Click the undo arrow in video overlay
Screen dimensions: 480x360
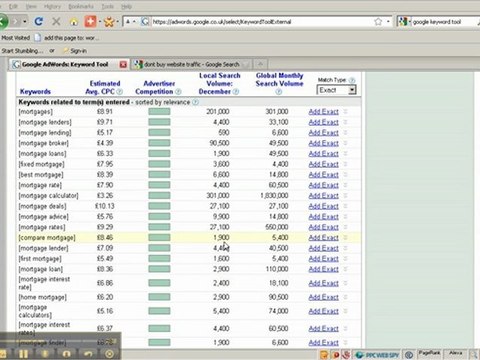coord(88,354)
